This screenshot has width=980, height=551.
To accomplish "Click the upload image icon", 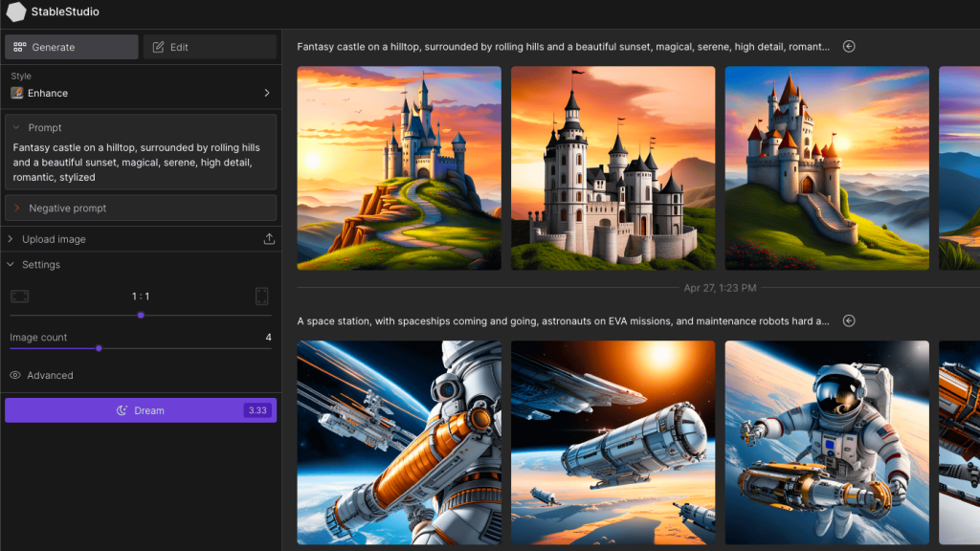I will [x=269, y=239].
